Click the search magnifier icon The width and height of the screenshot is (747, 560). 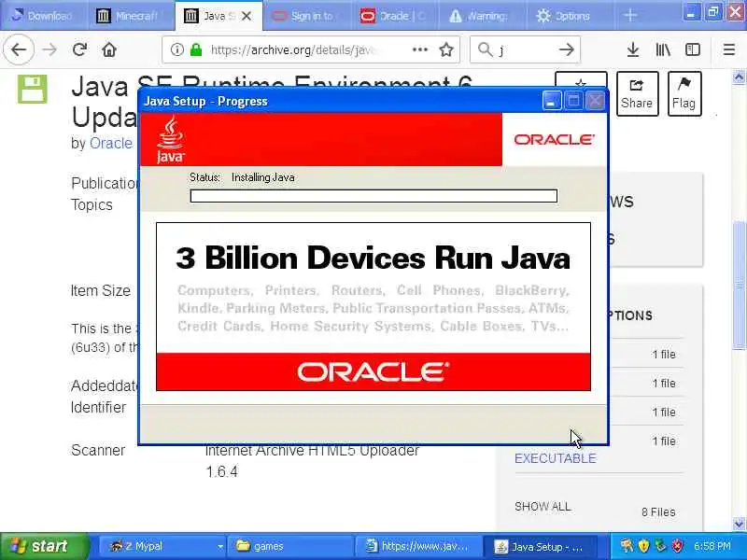coord(485,49)
